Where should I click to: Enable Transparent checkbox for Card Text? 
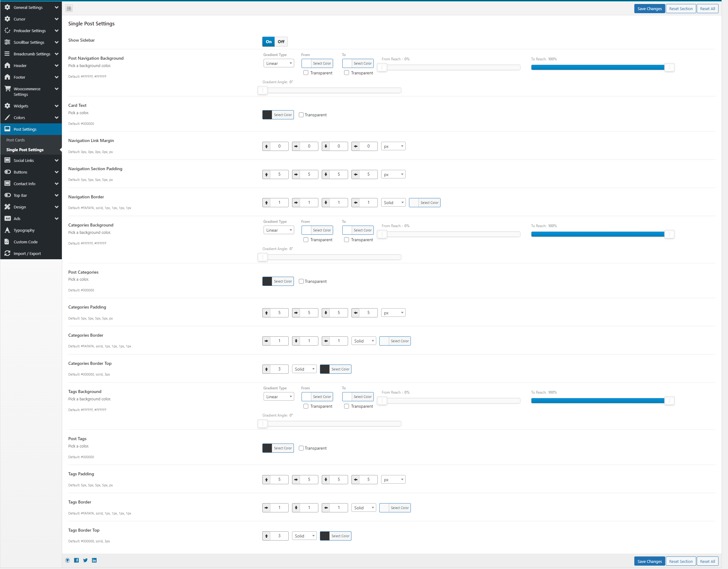301,115
